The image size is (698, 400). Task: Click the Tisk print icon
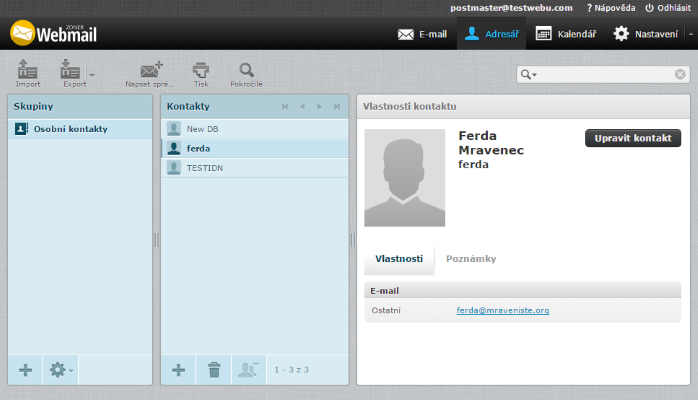tap(201, 72)
